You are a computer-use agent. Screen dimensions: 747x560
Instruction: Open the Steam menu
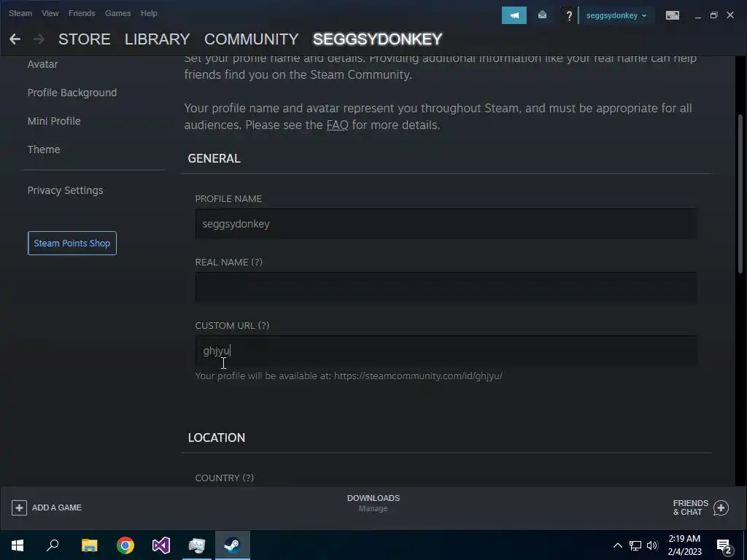click(20, 13)
